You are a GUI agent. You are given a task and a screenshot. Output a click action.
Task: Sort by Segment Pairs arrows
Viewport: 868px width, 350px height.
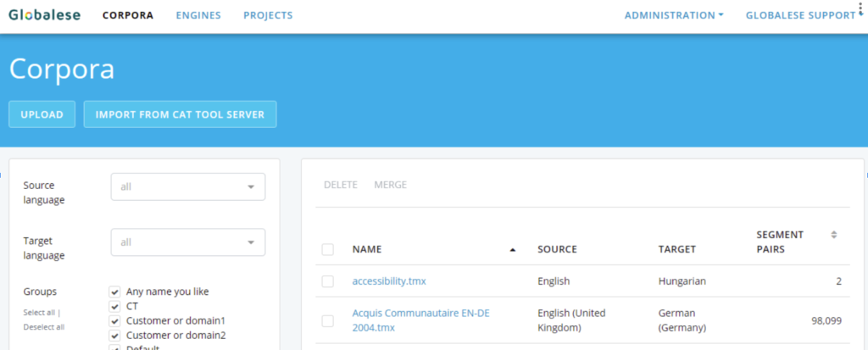point(834,235)
